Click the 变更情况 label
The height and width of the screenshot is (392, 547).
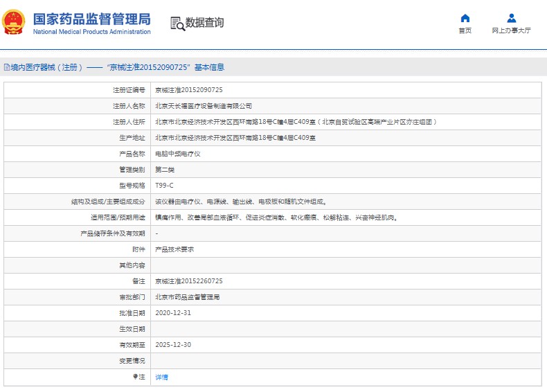[x=132, y=361]
